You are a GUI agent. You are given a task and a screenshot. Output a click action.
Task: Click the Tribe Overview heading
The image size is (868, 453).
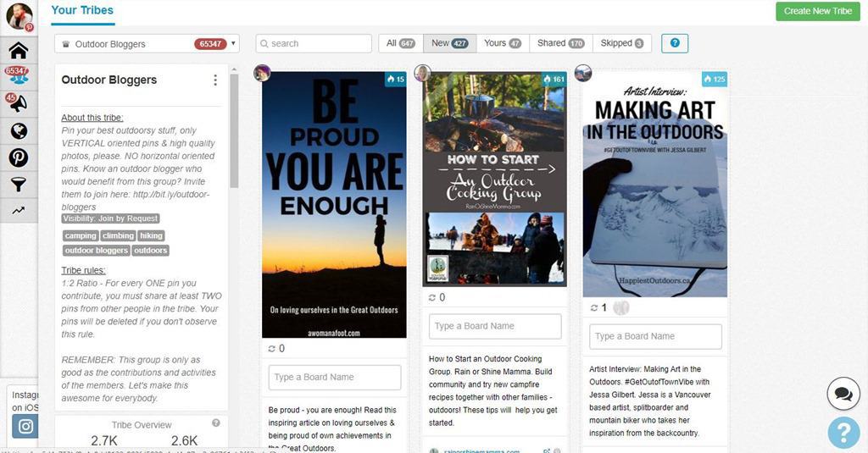(x=142, y=425)
